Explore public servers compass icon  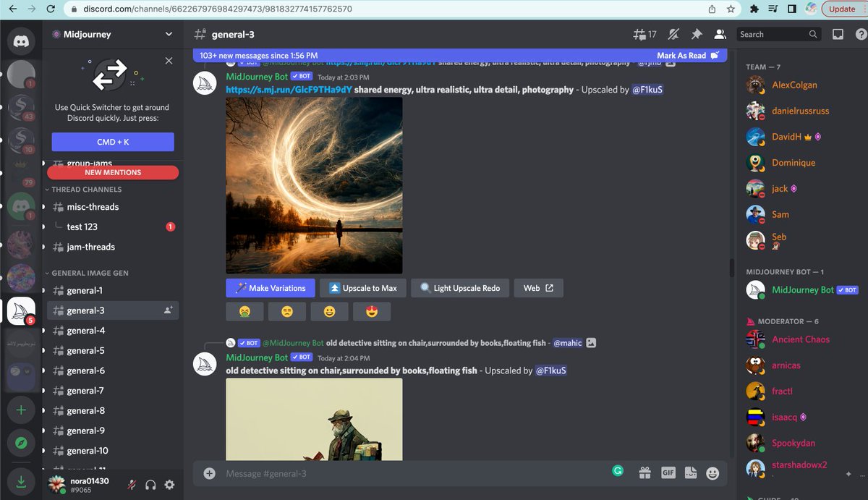pyautogui.click(x=21, y=442)
